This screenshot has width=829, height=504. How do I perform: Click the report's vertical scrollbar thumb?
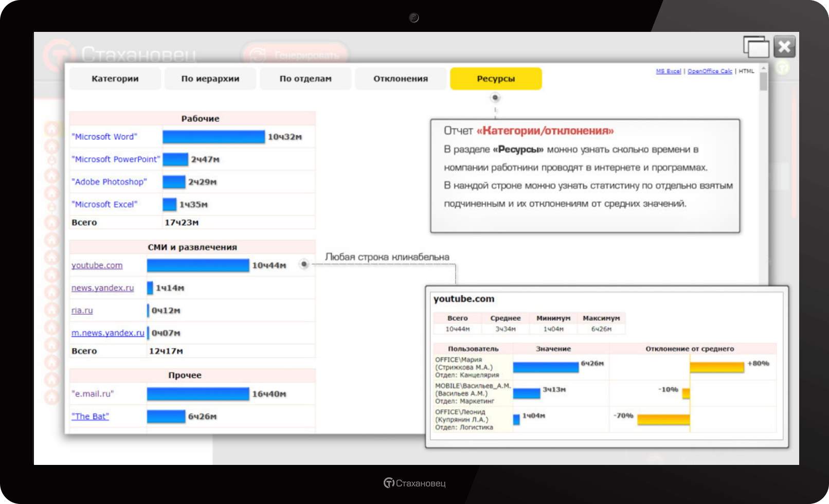[763, 81]
